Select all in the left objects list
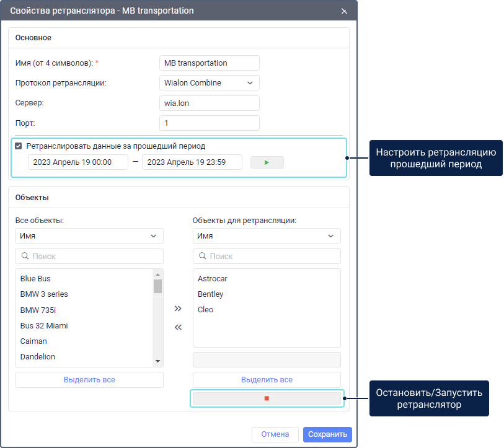Screen dimensions: 504x448 (x=89, y=379)
